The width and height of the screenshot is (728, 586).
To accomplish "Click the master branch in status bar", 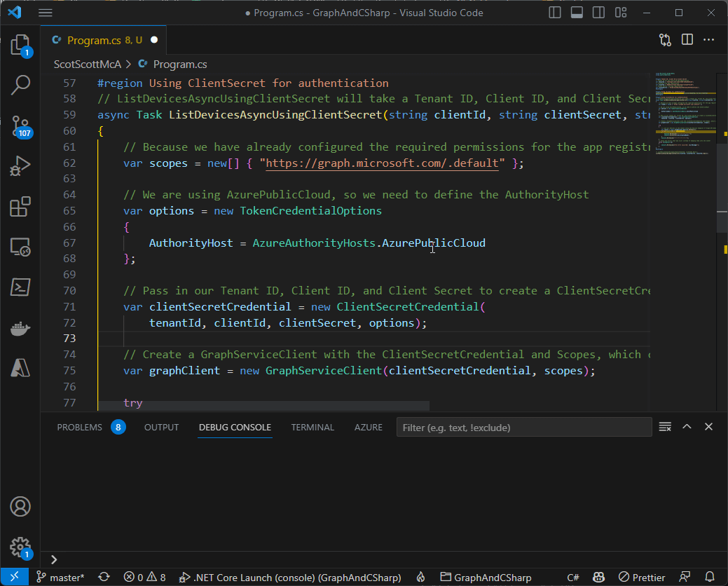I will 60,578.
